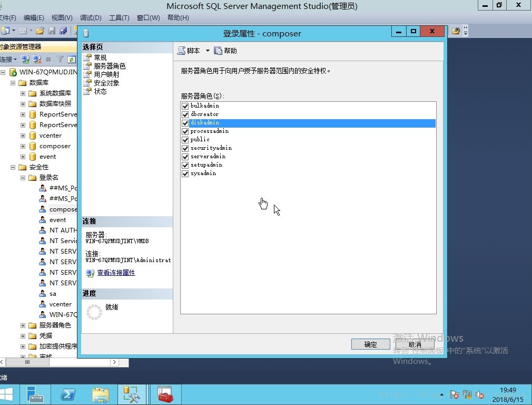Screen dimensions: 532x405
Task: Click the 安全对象 page icon
Action: tap(87, 83)
